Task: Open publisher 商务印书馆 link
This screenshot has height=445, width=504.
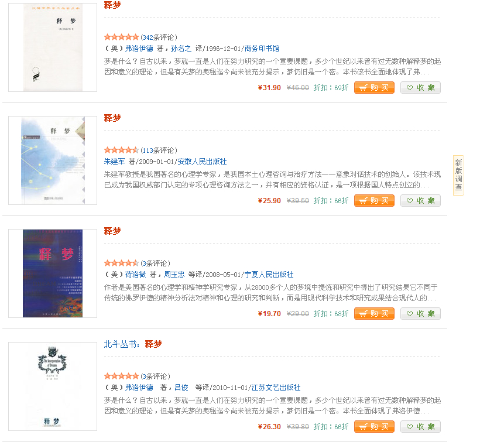Action: tap(262, 49)
